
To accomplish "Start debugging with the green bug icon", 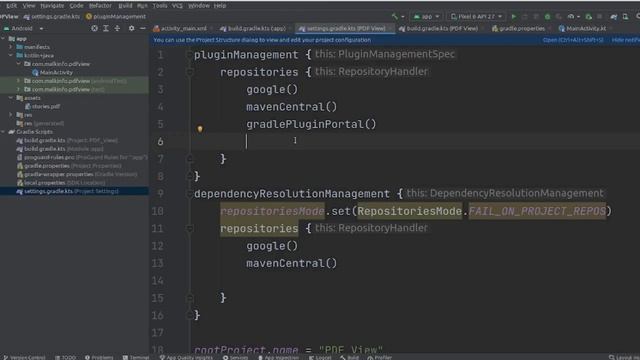I will pos(547,17).
